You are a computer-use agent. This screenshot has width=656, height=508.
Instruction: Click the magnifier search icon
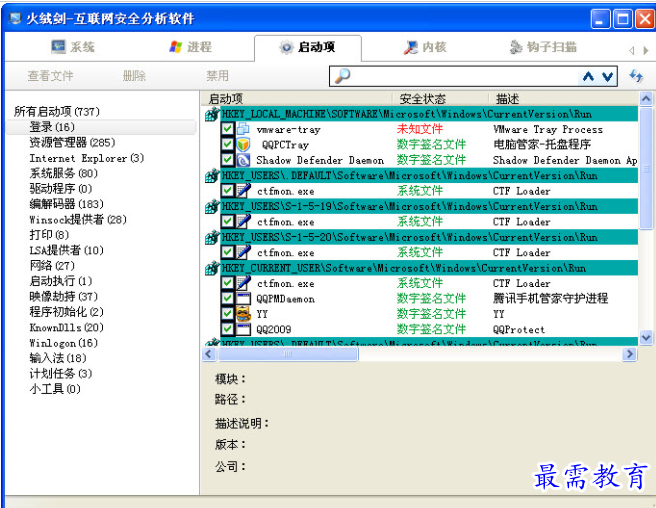(342, 76)
